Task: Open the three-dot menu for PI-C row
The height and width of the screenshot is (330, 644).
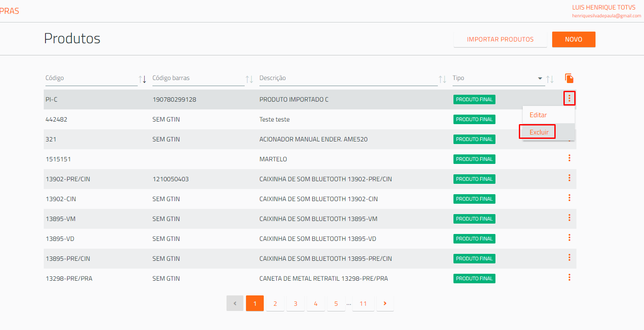Action: point(569,99)
